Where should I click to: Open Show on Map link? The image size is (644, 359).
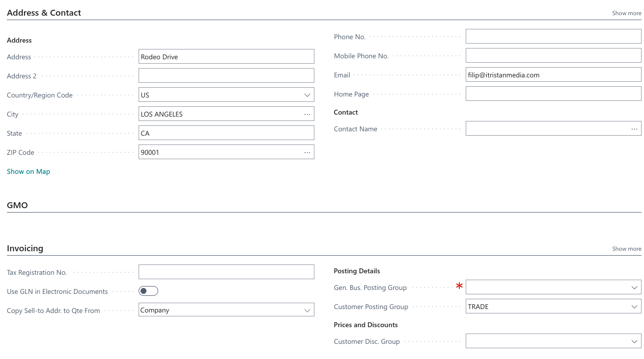pos(28,171)
